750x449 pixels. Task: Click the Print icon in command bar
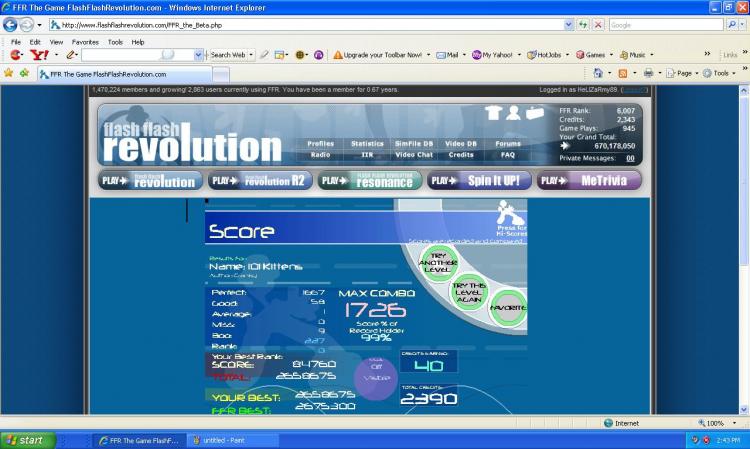(x=648, y=73)
